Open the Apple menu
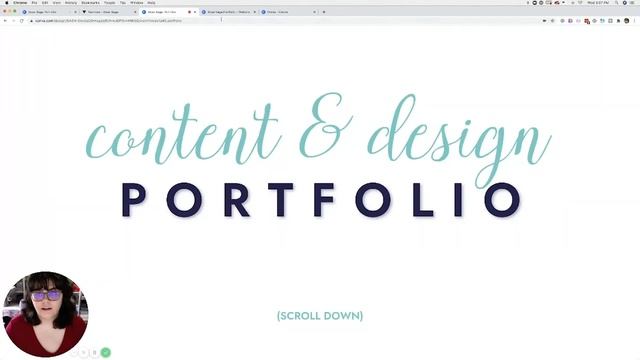 pos(7,2)
